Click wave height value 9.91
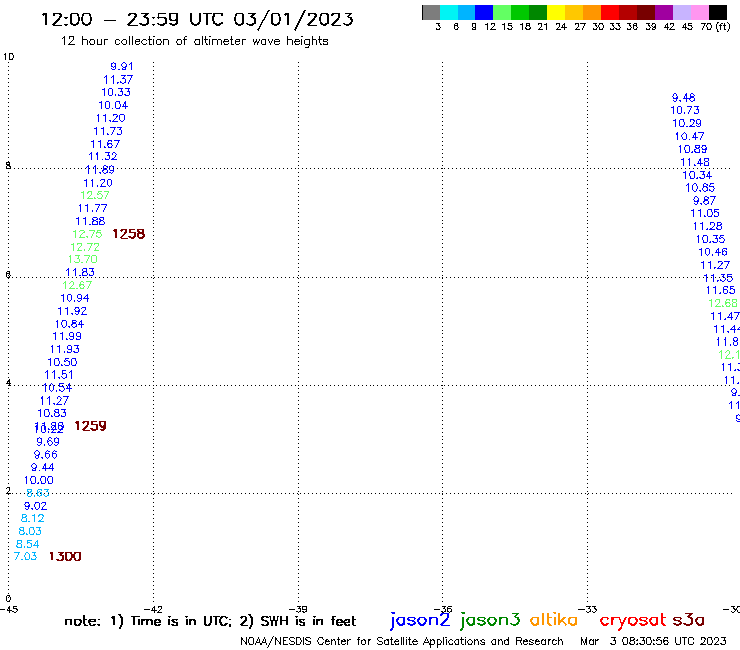Viewport: 740px width, 650px height. tap(122, 67)
